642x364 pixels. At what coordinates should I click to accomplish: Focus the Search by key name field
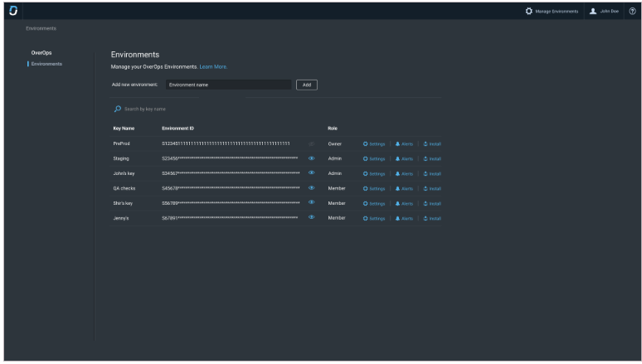point(145,109)
